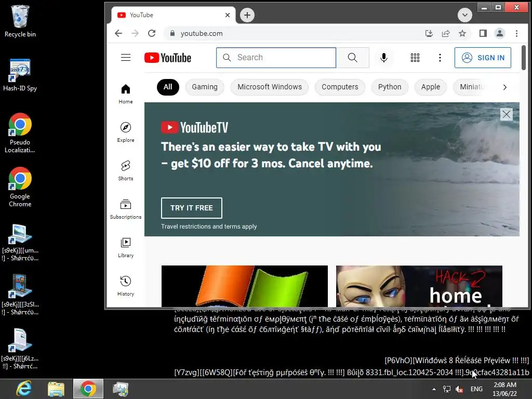Viewport: 532px width, 399px height.
Task: Click the share page icon
Action: click(x=445, y=33)
